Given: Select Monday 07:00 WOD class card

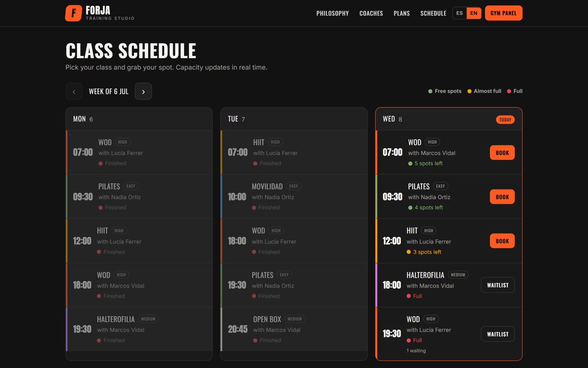Looking at the screenshot, I should click(139, 153).
